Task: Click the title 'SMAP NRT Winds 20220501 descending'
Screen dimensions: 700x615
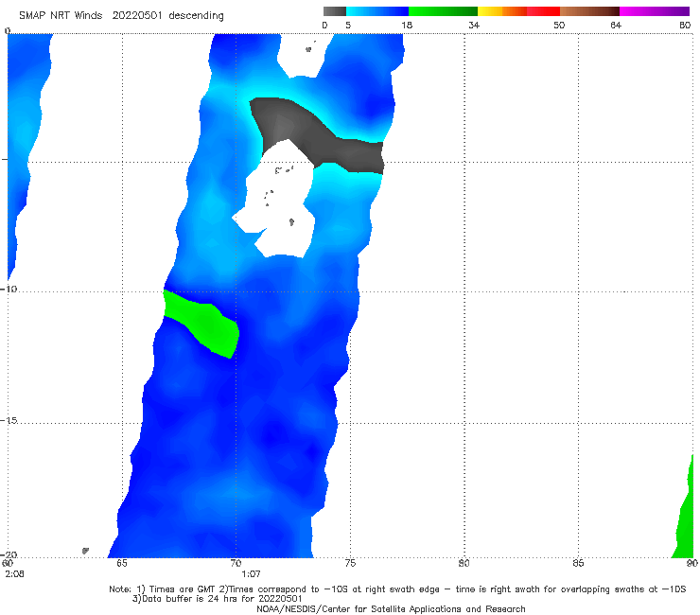Action: pos(121,15)
